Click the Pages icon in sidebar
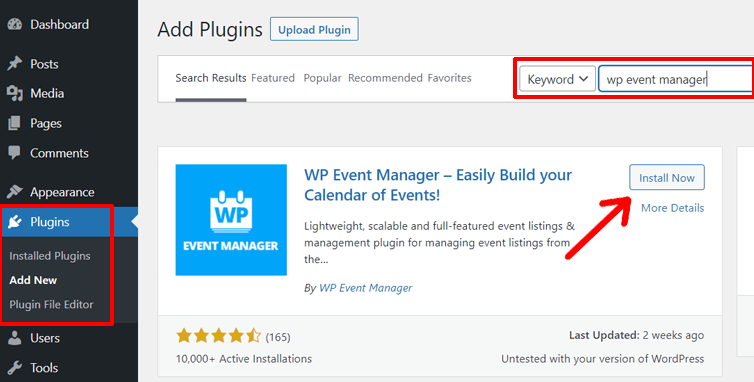The image size is (754, 382). point(14,123)
